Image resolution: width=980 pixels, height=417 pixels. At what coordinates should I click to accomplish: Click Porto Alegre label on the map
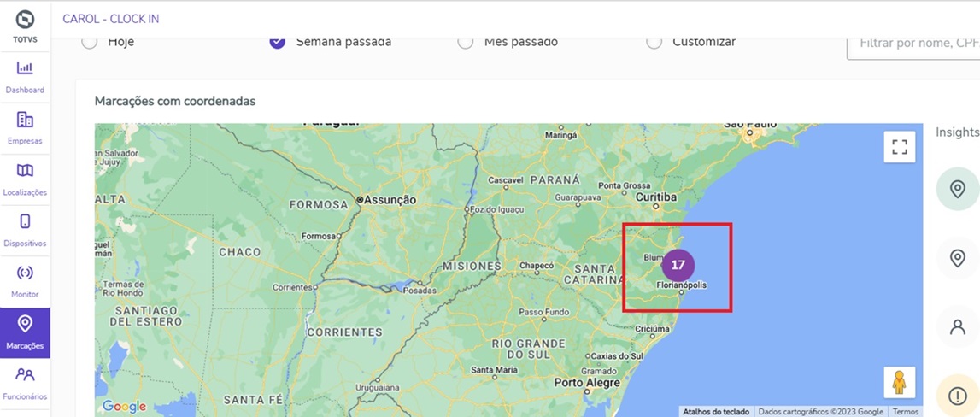(x=588, y=382)
